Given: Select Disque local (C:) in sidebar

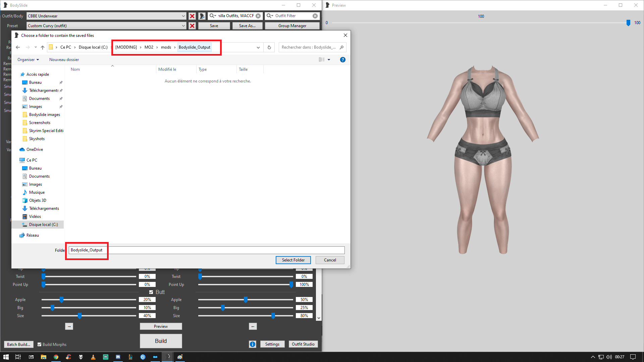Looking at the screenshot, I should point(43,225).
